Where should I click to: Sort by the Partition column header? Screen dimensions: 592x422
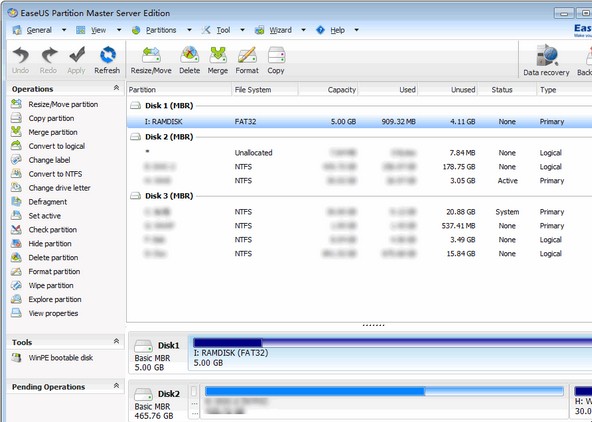(179, 90)
